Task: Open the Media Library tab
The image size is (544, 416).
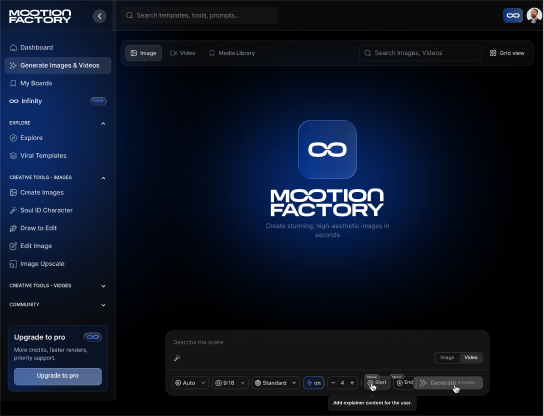Action: click(x=232, y=53)
